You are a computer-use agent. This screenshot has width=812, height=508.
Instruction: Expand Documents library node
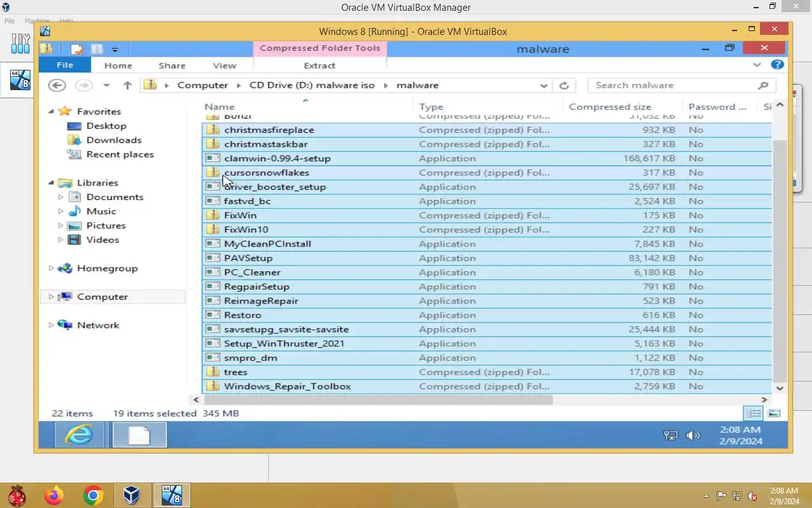pos(61,197)
